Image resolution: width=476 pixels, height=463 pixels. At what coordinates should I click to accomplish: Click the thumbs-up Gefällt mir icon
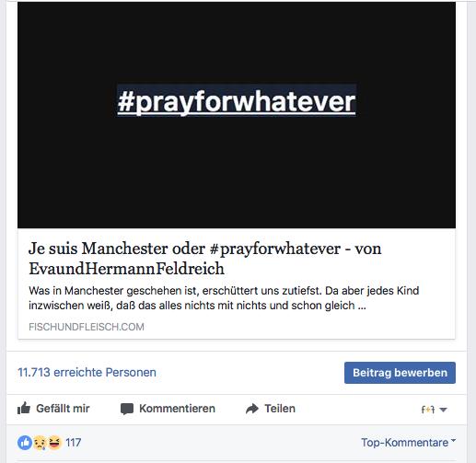[24, 408]
